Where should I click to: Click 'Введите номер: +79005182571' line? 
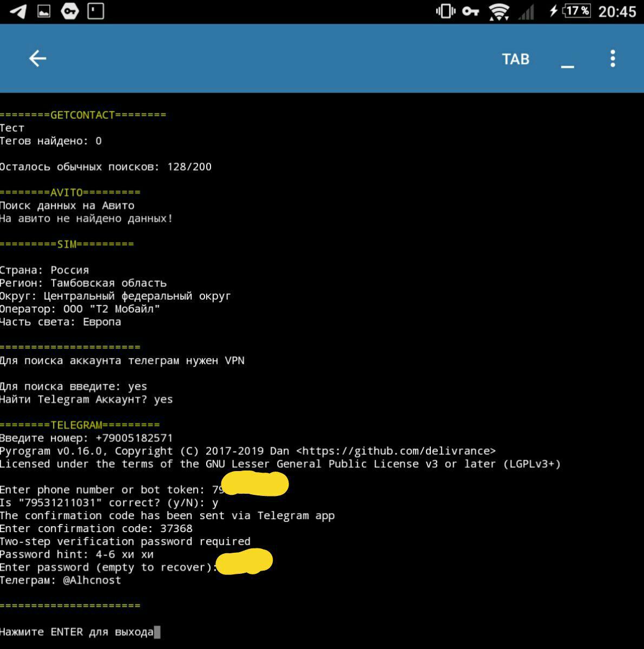click(87, 438)
